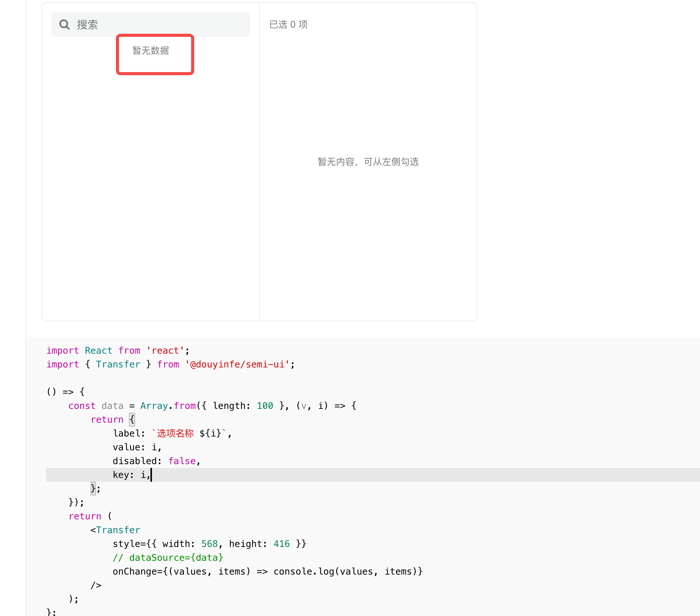Viewport: 700px width, 616px height.
Task: Click the 暂无内容，可从左侧勾选 placeholder text
Action: (x=368, y=161)
